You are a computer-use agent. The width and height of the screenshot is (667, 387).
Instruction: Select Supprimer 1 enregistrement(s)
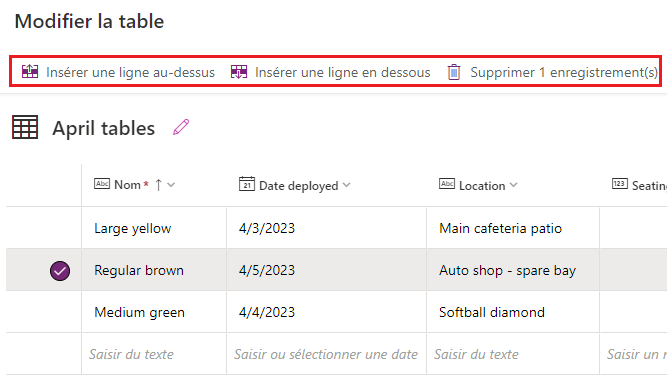tap(553, 72)
